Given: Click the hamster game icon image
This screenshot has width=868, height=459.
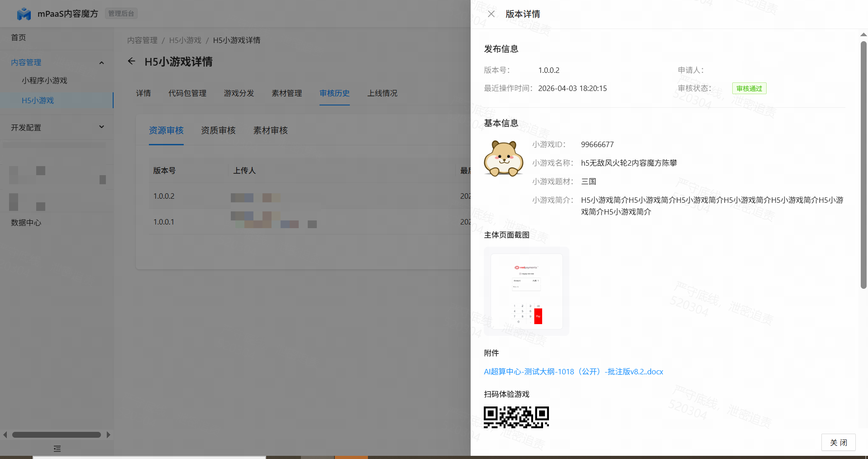Looking at the screenshot, I should click(x=503, y=158).
